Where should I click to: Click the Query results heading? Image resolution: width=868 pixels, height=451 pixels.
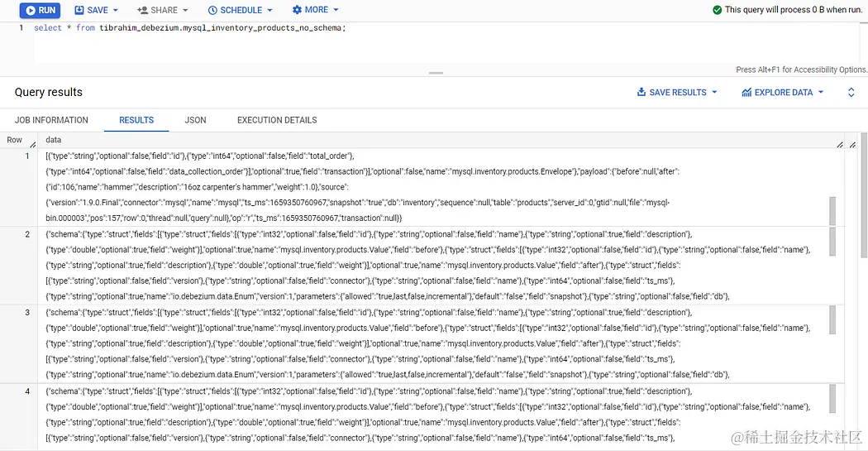pos(49,92)
